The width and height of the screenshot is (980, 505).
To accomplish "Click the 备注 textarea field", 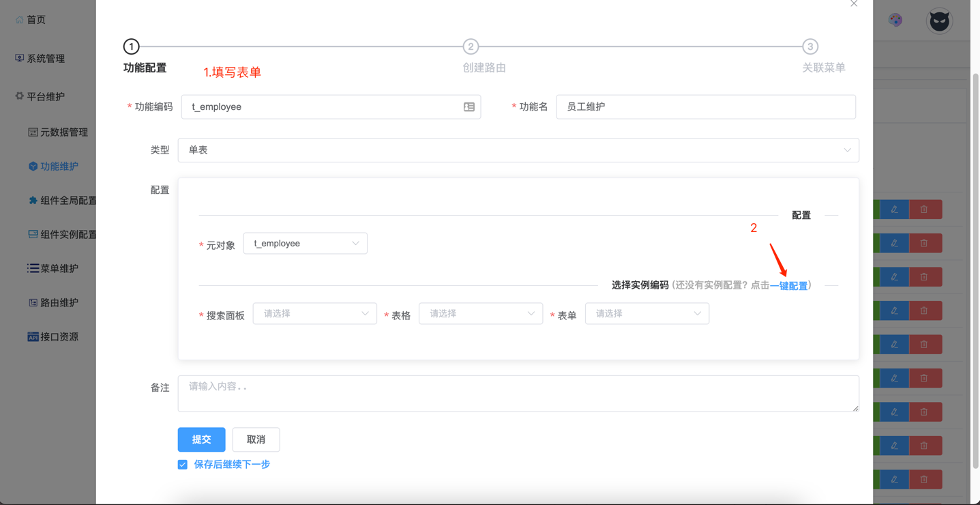I will point(518,394).
